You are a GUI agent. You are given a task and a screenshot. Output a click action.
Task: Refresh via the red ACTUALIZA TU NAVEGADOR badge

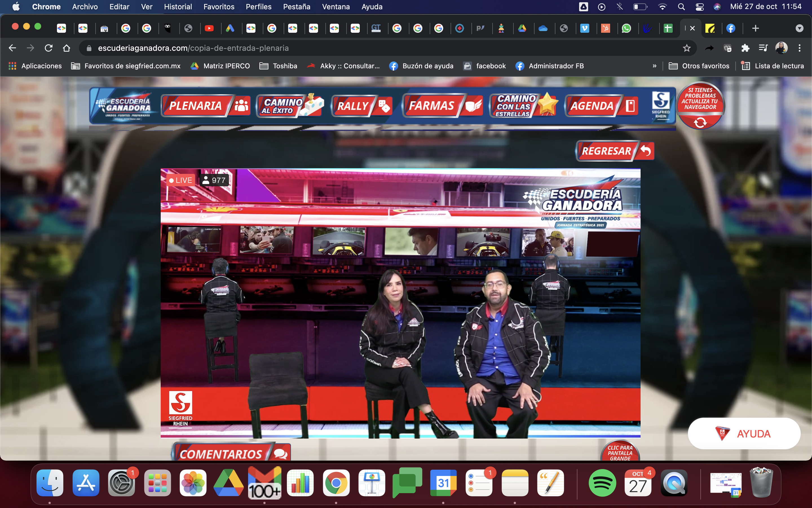tap(700, 106)
